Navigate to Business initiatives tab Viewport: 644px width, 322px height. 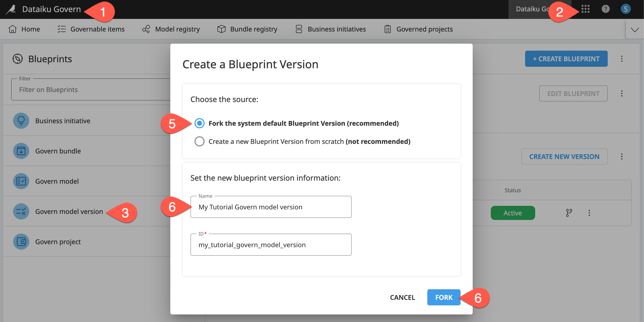[x=337, y=29]
